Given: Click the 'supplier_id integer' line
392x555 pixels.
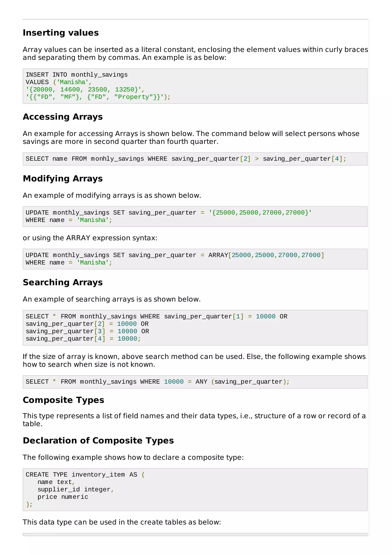Looking at the screenshot, I should 75,490.
